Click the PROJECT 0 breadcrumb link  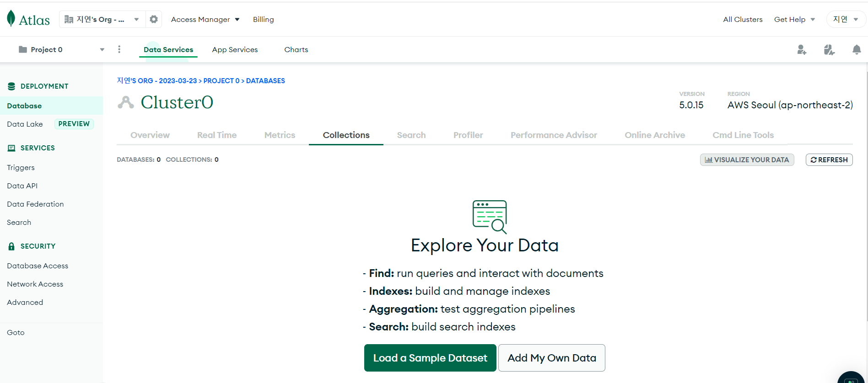coord(221,80)
